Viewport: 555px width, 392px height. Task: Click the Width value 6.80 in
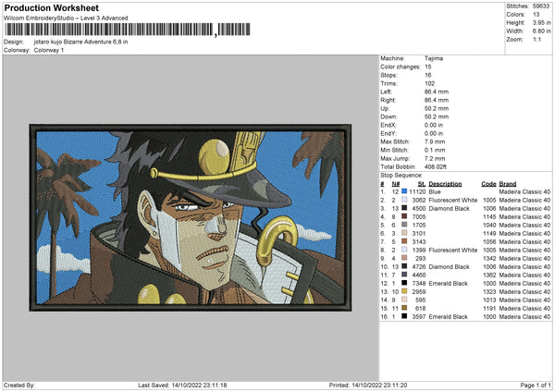(x=541, y=31)
